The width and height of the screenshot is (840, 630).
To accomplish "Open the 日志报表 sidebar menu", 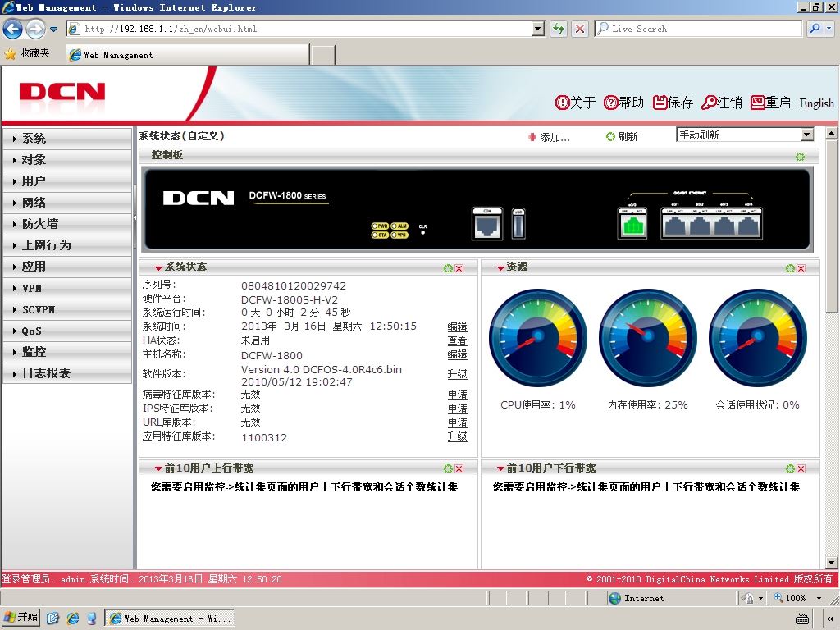I will point(67,373).
